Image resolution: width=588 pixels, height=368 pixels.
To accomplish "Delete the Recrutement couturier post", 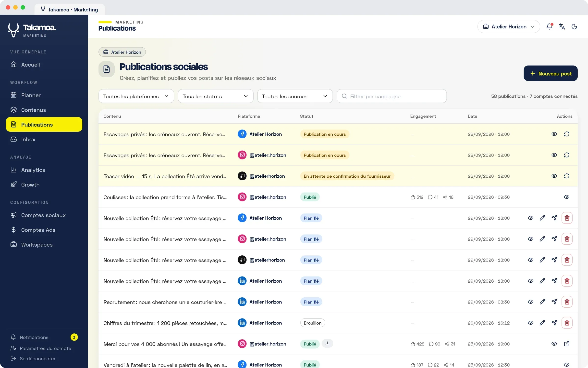I will 567,302.
